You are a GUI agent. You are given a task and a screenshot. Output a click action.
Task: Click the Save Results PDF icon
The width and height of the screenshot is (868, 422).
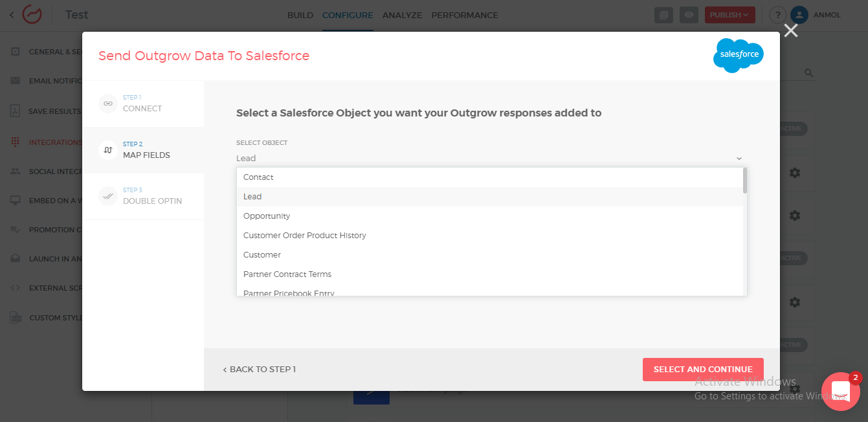[16, 111]
